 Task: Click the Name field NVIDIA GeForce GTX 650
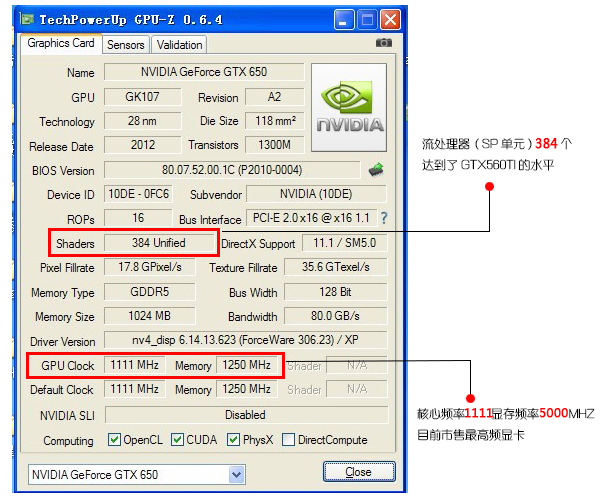204,72
